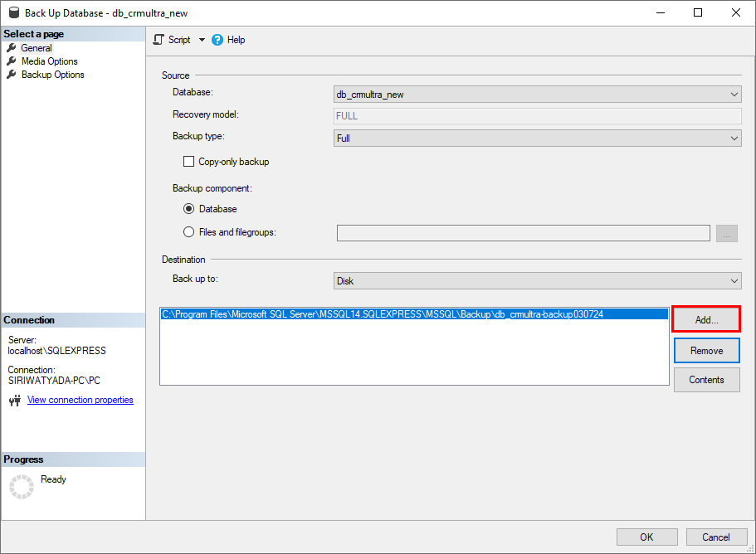Click the Contents button
The width and height of the screenshot is (756, 554).
coord(706,380)
